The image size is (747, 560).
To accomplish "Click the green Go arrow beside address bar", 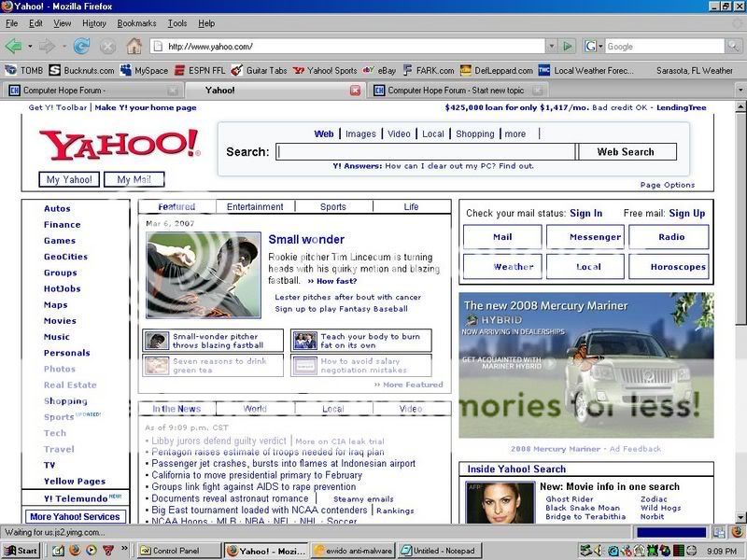I will tap(567, 46).
